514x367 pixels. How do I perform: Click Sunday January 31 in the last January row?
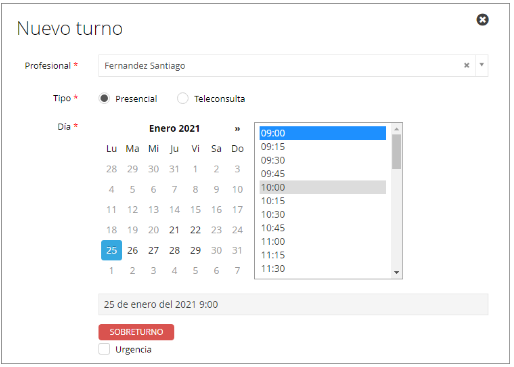coord(237,250)
